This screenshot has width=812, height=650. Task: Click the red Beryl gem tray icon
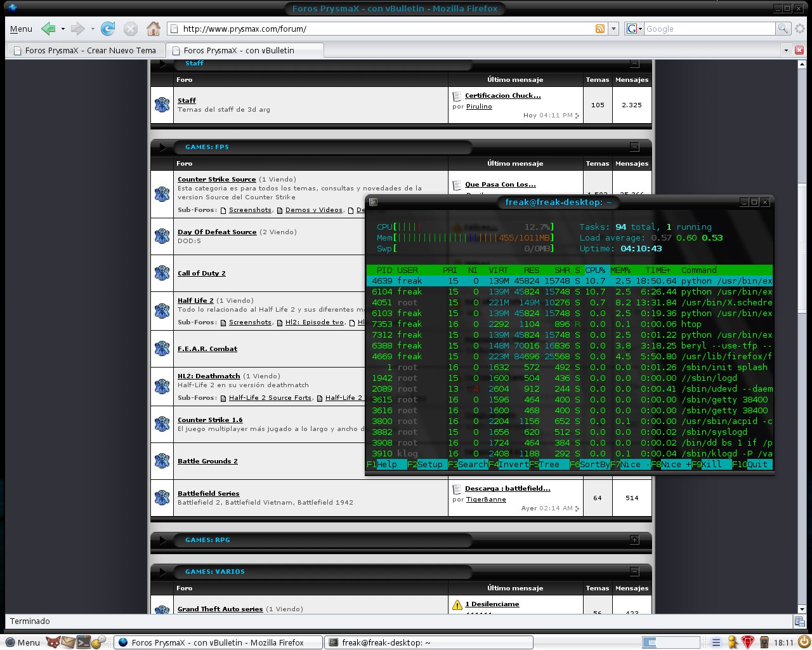[x=748, y=642]
